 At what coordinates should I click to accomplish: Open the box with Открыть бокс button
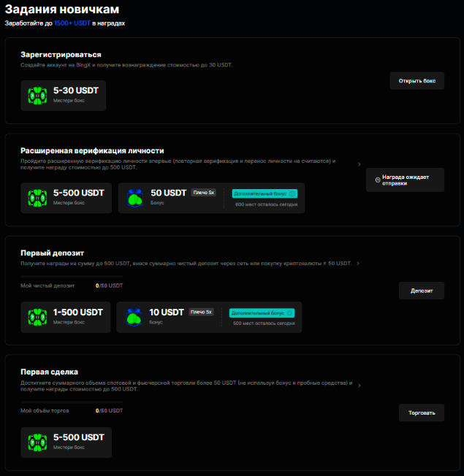417,81
